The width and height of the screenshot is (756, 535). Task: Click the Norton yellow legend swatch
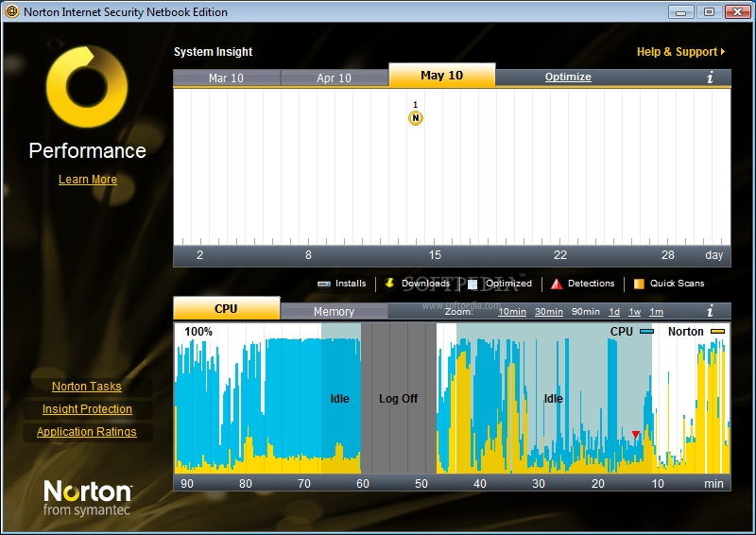(717, 332)
